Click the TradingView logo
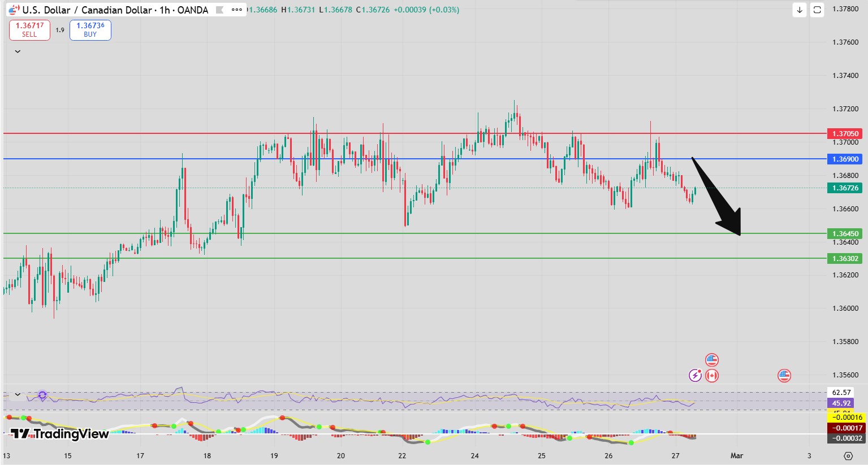The width and height of the screenshot is (868, 465). coord(59,434)
